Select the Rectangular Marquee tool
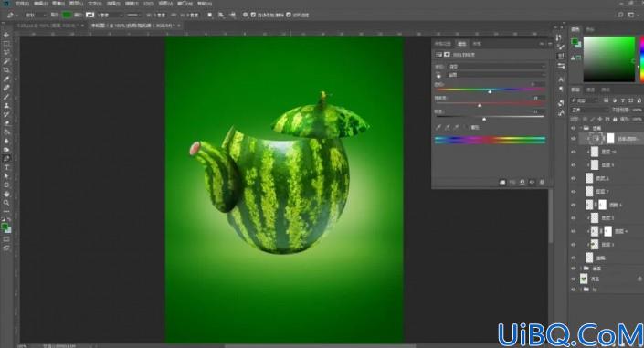 click(6, 44)
